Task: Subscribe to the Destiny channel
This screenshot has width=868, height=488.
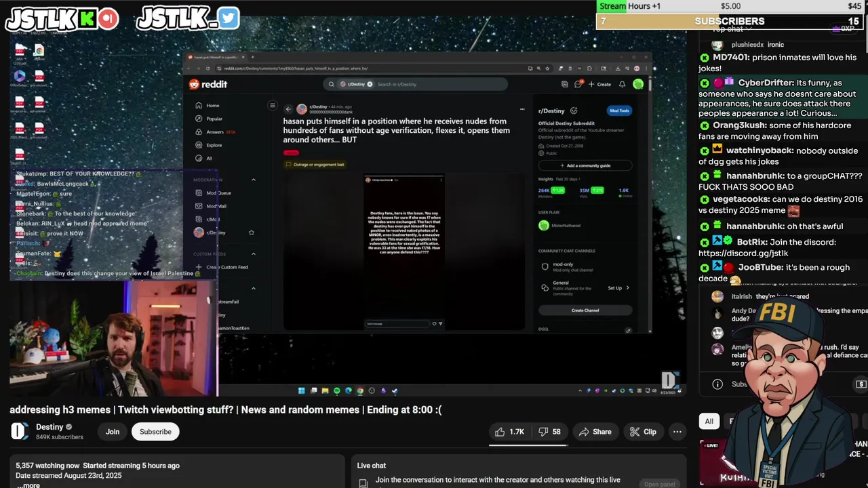Action: click(155, 432)
